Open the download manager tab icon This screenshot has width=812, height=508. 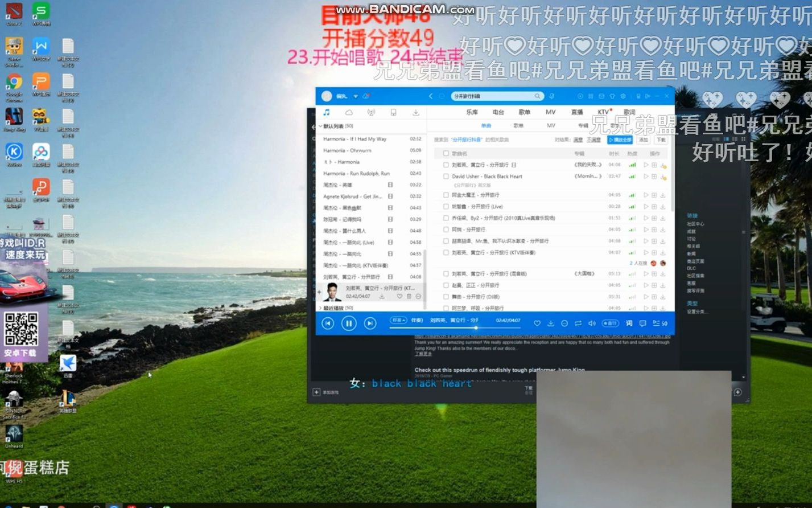[416, 112]
